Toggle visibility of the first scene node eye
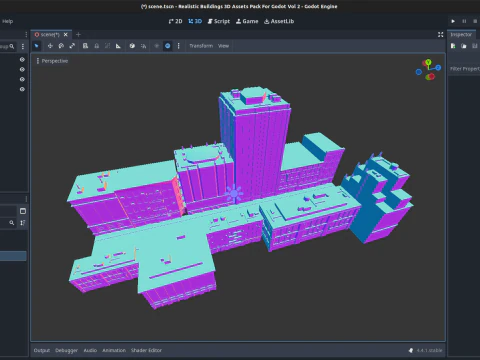 coord(22,59)
